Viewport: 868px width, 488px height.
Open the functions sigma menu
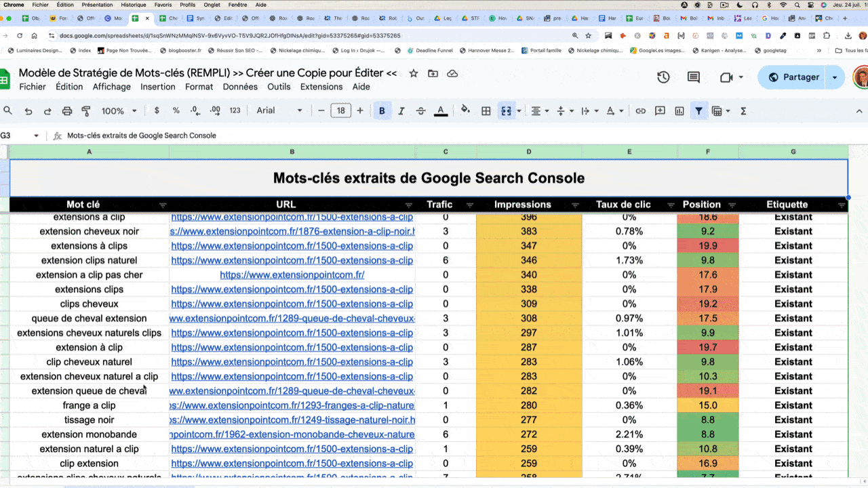tap(743, 110)
